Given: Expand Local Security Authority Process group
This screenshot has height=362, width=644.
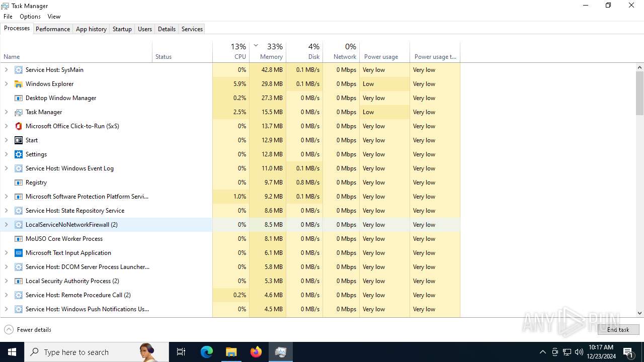Looking at the screenshot, I should [6, 281].
